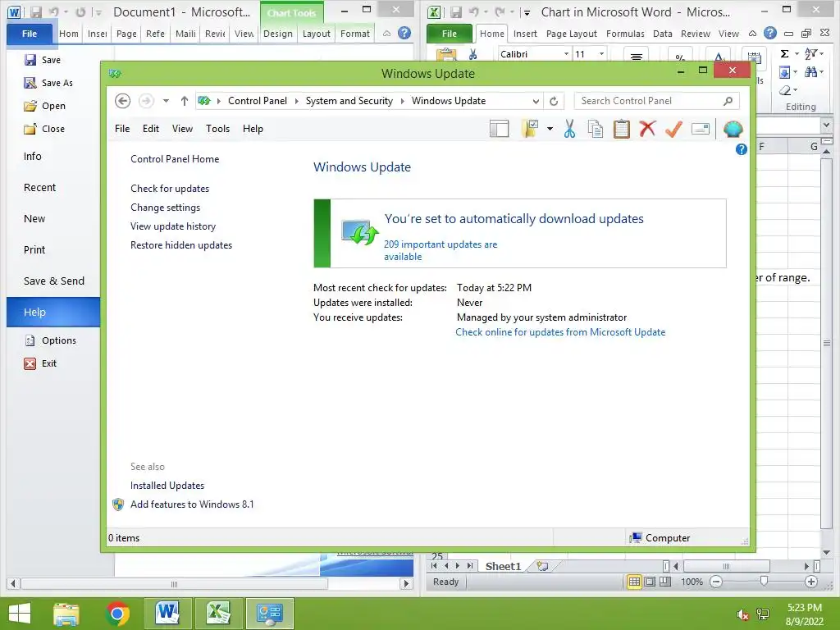This screenshot has width=840, height=630.
Task: Select Help in Word backstage menu
Action: point(53,312)
